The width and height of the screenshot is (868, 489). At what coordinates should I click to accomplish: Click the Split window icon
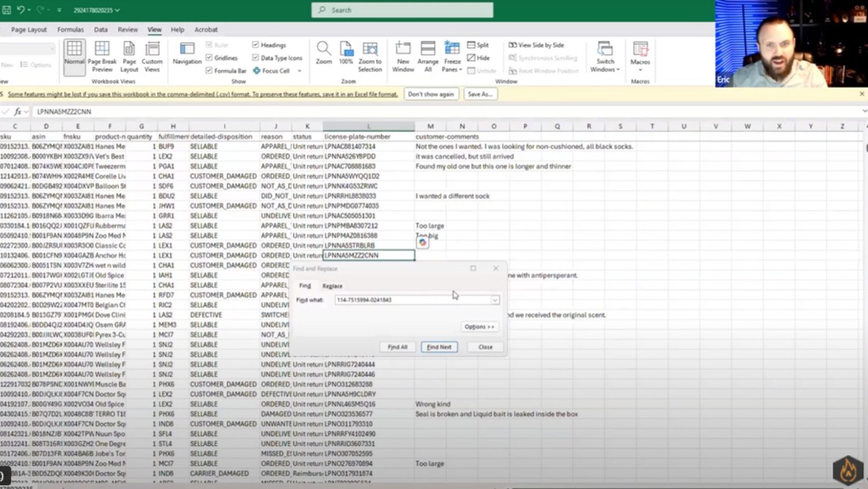tap(478, 45)
